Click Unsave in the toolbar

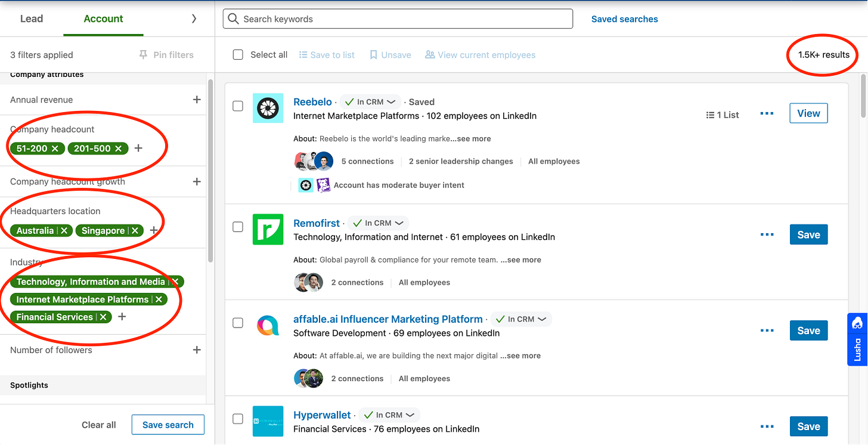pos(390,55)
